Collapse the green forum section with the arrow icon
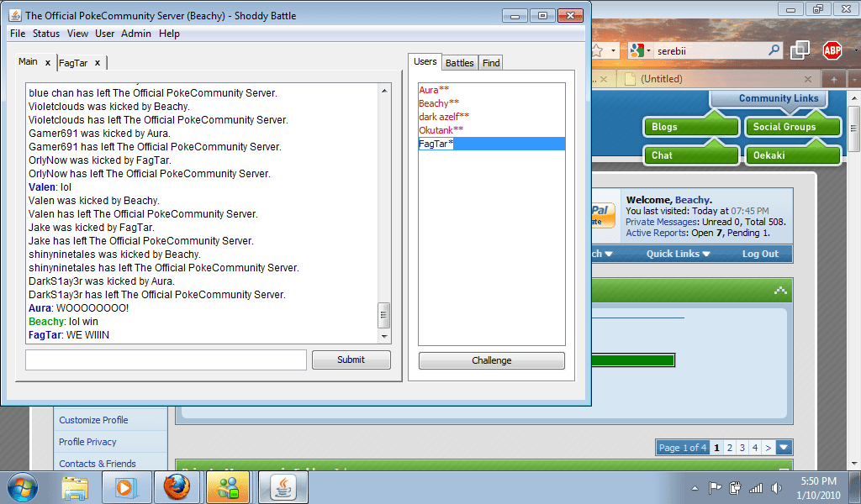This screenshot has height=504, width=861. click(x=780, y=290)
